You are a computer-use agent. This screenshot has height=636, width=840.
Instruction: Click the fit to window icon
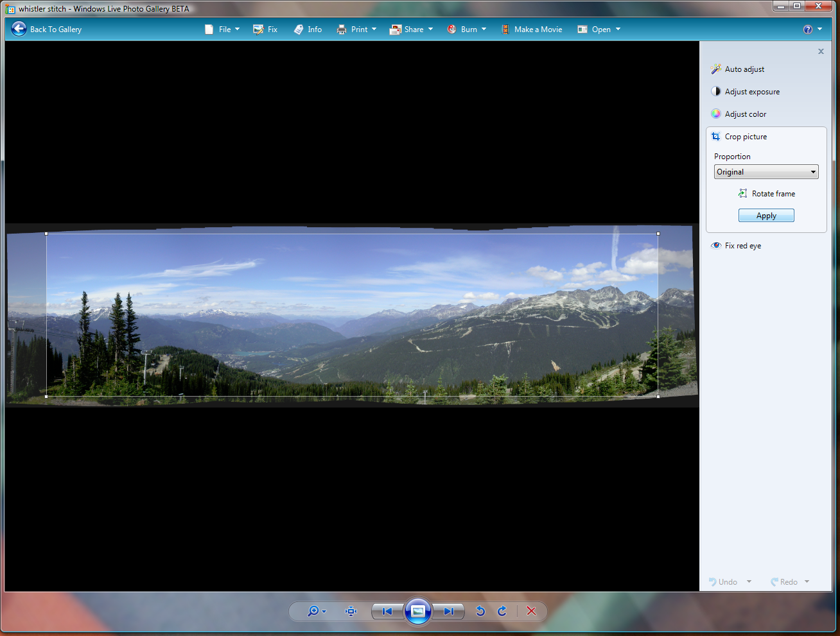point(351,612)
